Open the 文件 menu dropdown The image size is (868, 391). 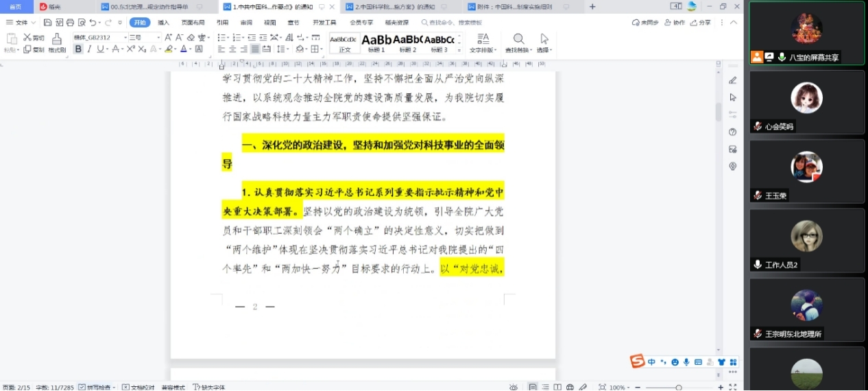tap(21, 23)
